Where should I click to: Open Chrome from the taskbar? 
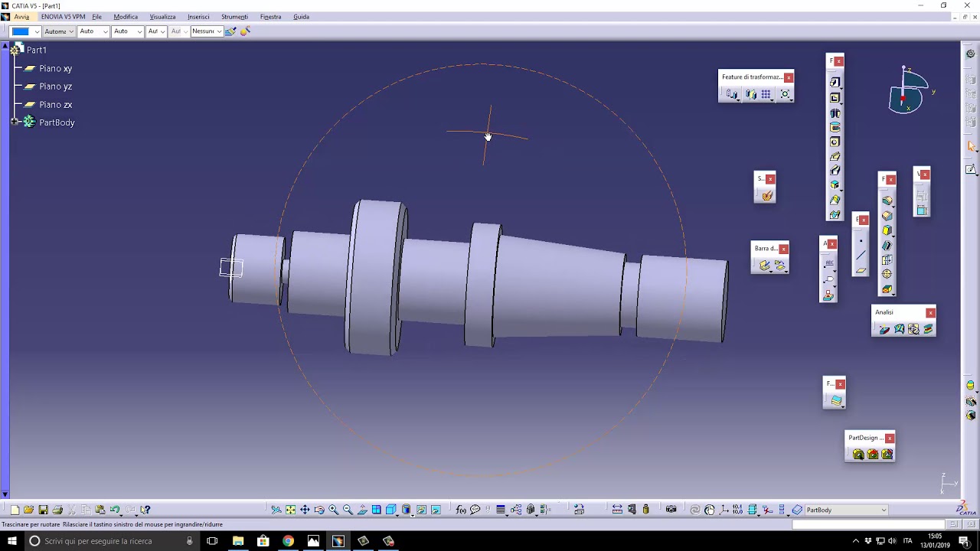[288, 541]
